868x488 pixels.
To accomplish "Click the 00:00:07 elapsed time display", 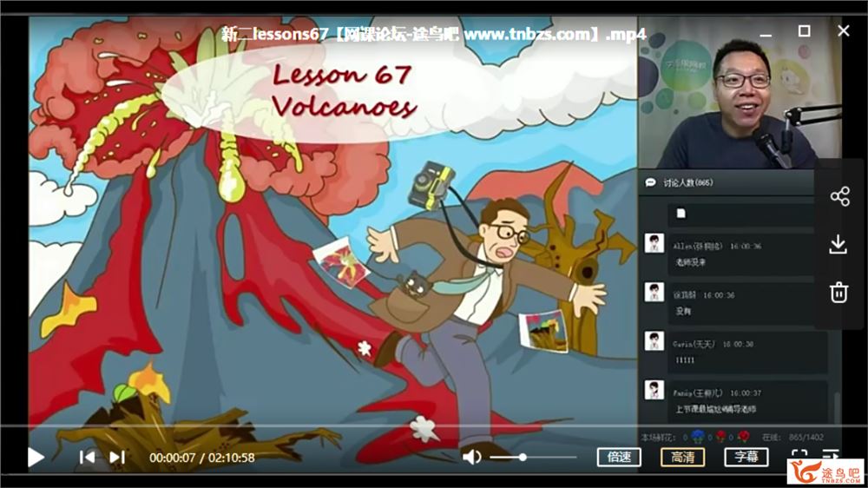I will point(170,458).
